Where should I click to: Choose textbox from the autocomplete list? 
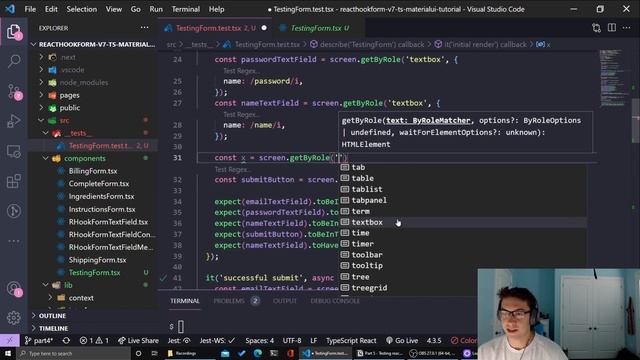[x=463, y=222]
